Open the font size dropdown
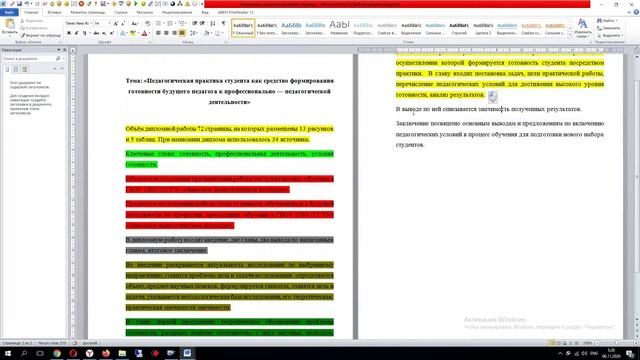This screenshot has width=640, height=360. coord(109,24)
